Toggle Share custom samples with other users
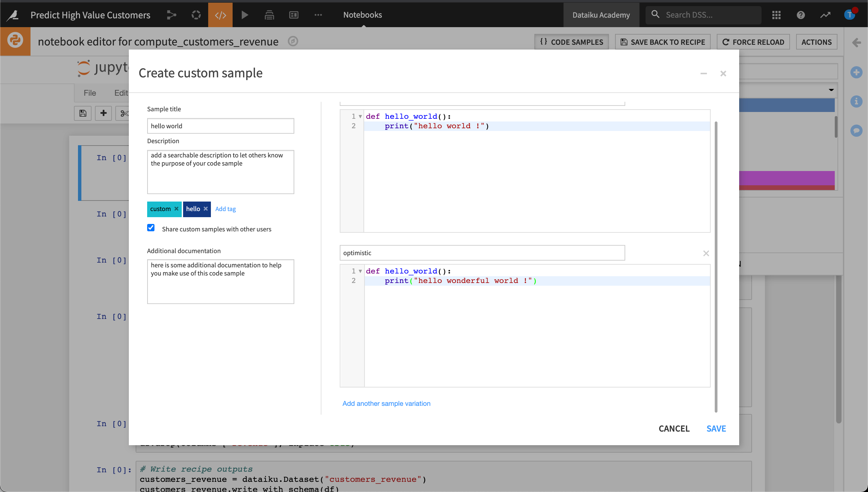Viewport: 868px width, 492px height. click(151, 228)
